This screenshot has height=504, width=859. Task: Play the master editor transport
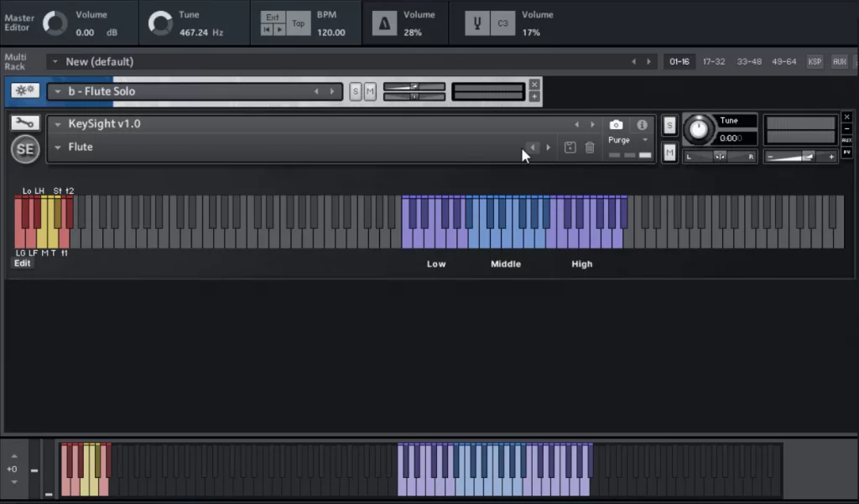pyautogui.click(x=279, y=29)
